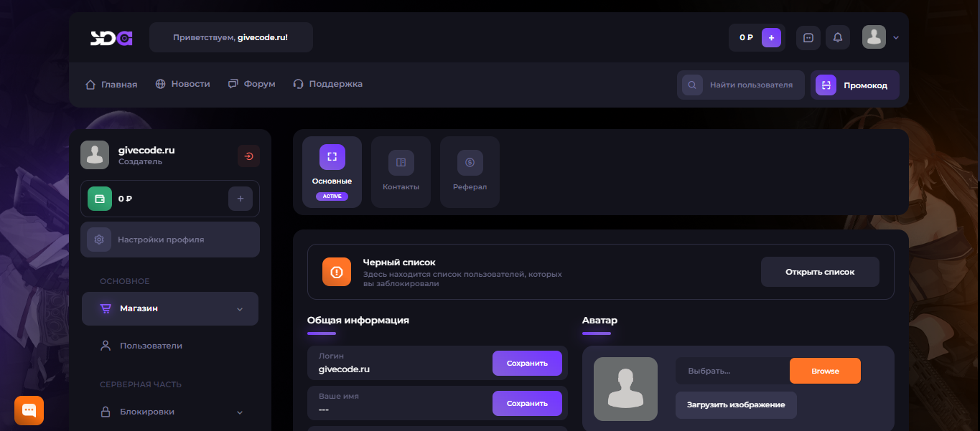Click the site logo in the header
Screen dimensions: 980x431
pyautogui.click(x=111, y=38)
